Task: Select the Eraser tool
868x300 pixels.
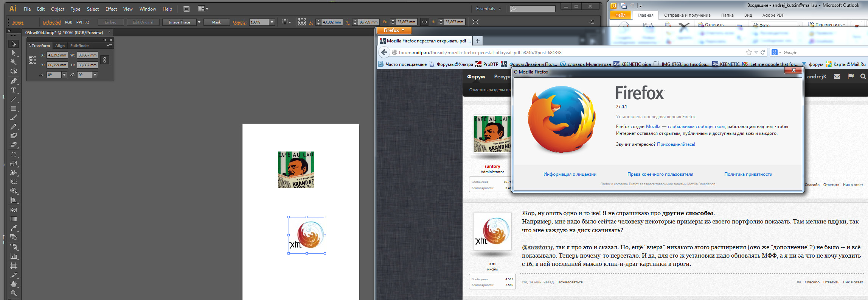Action: (14, 145)
